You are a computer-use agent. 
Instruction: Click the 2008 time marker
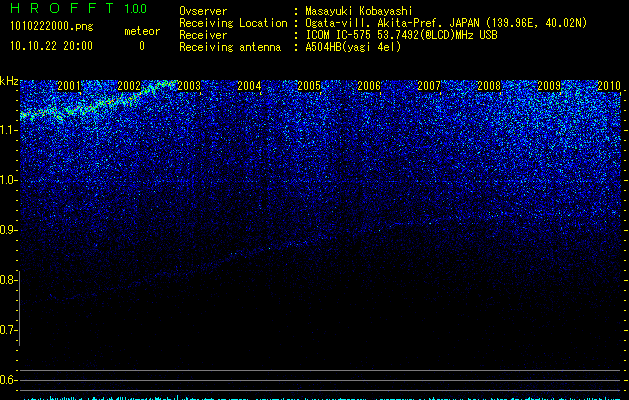click(489, 86)
